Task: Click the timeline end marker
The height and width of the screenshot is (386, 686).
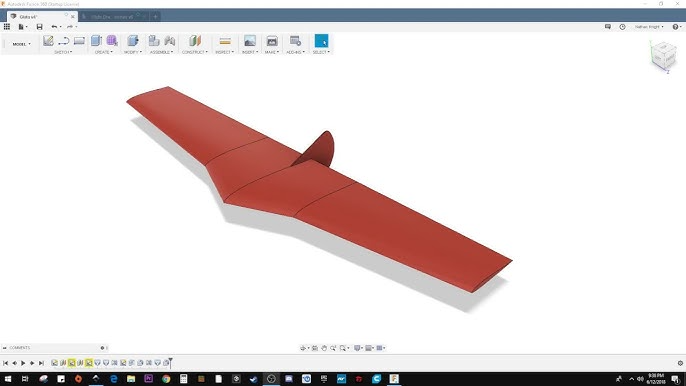Action: 171,362
